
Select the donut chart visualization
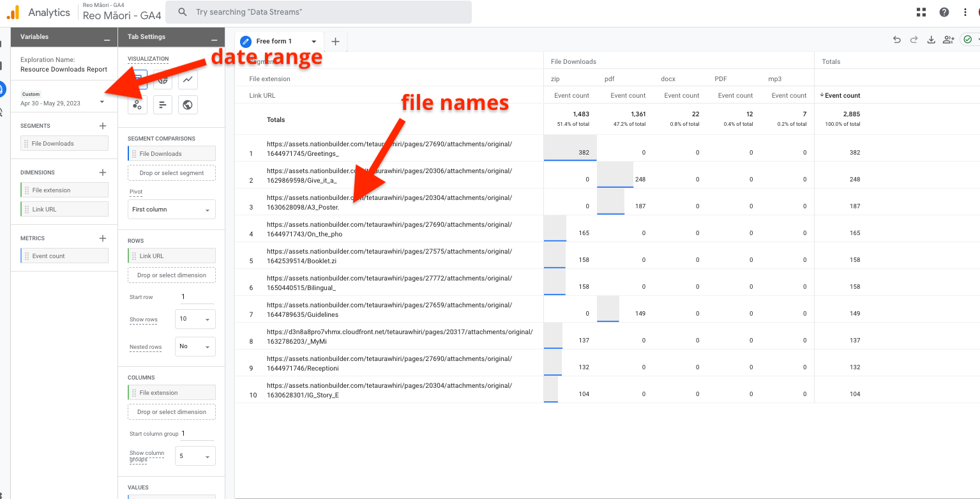163,80
